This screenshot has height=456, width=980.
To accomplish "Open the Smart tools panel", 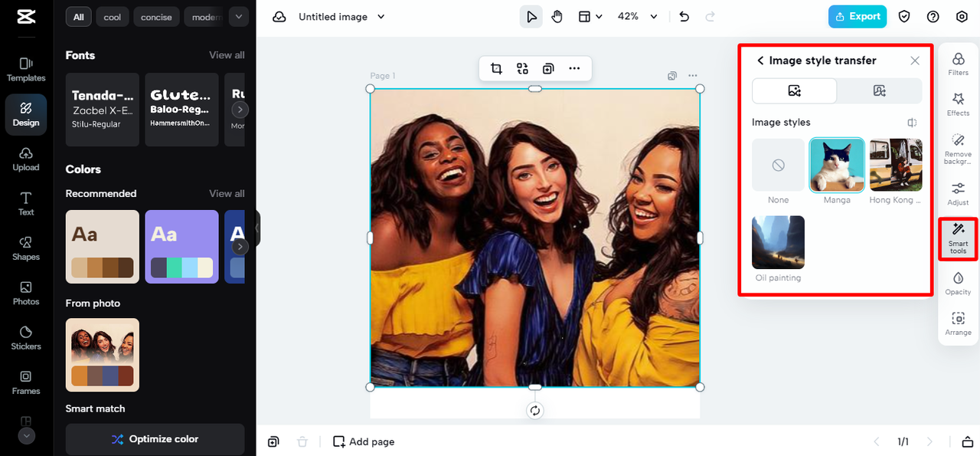I will pyautogui.click(x=958, y=238).
